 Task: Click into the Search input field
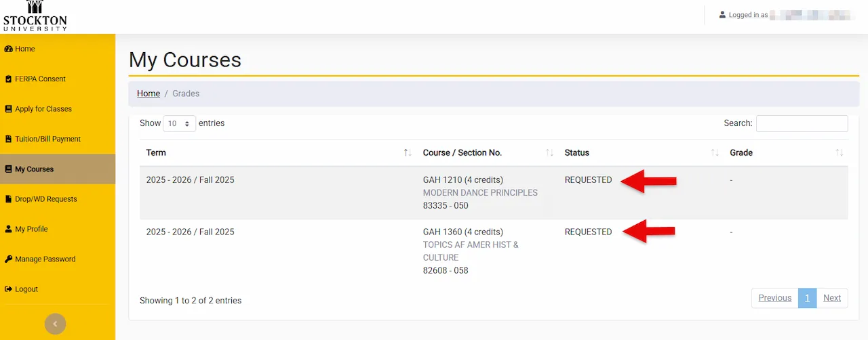coord(802,123)
